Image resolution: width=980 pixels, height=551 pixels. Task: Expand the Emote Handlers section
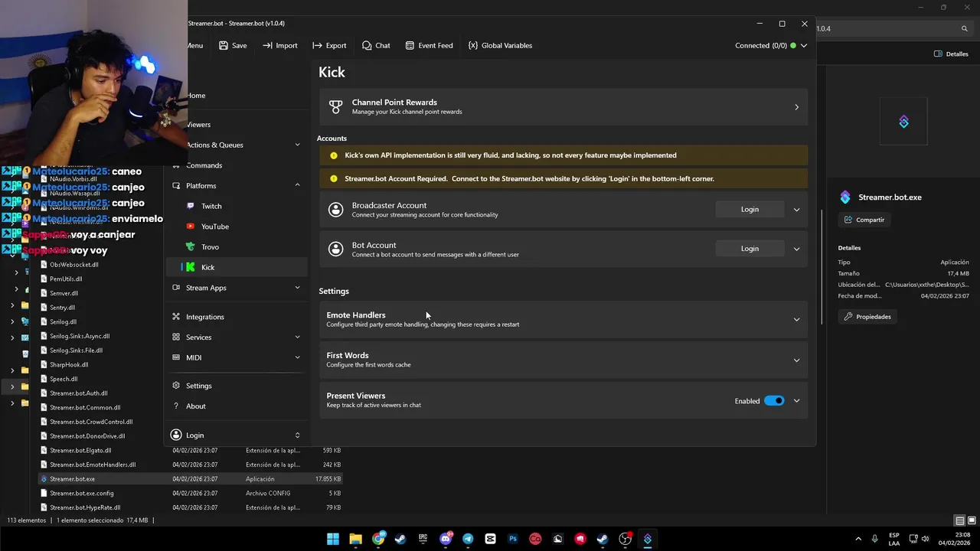796,319
